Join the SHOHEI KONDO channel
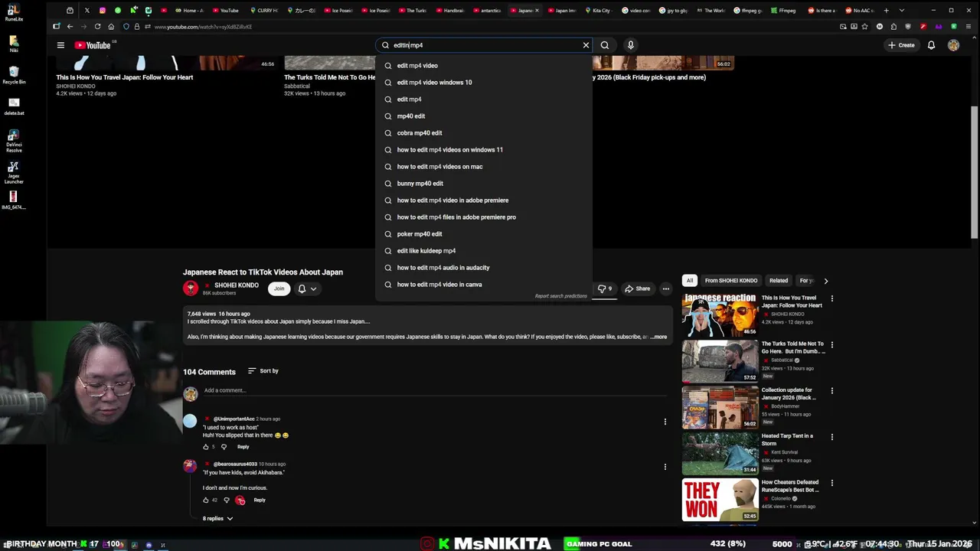The height and width of the screenshot is (551, 980). point(279,289)
